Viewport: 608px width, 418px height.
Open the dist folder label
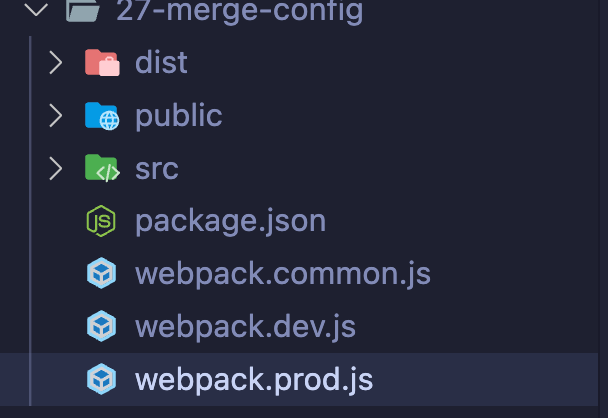point(161,62)
